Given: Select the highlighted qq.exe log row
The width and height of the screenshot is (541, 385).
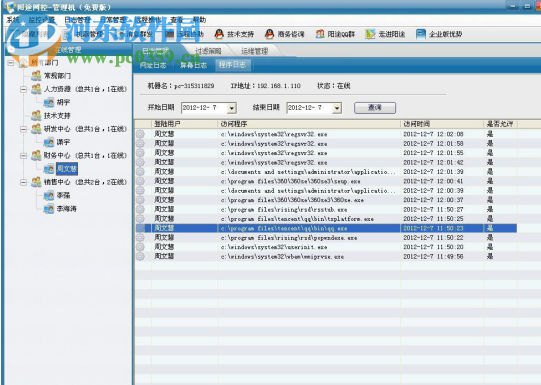Looking at the screenshot, I should point(326,228).
